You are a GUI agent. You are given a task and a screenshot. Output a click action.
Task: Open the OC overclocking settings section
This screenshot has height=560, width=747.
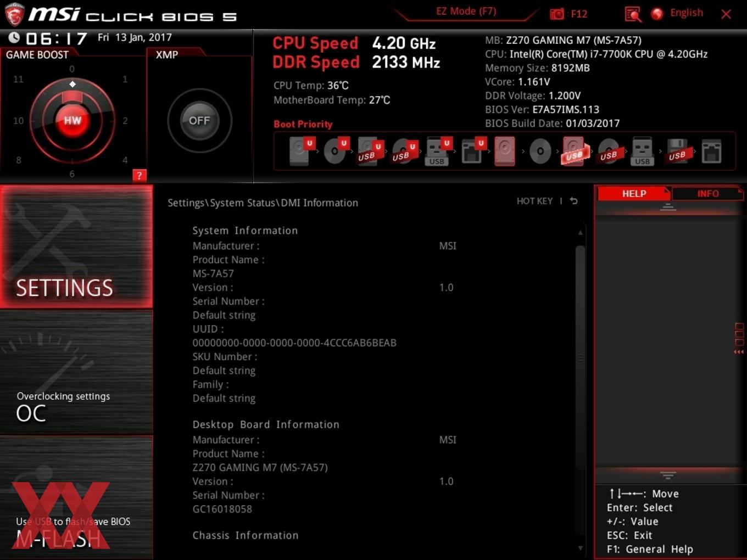click(x=76, y=372)
